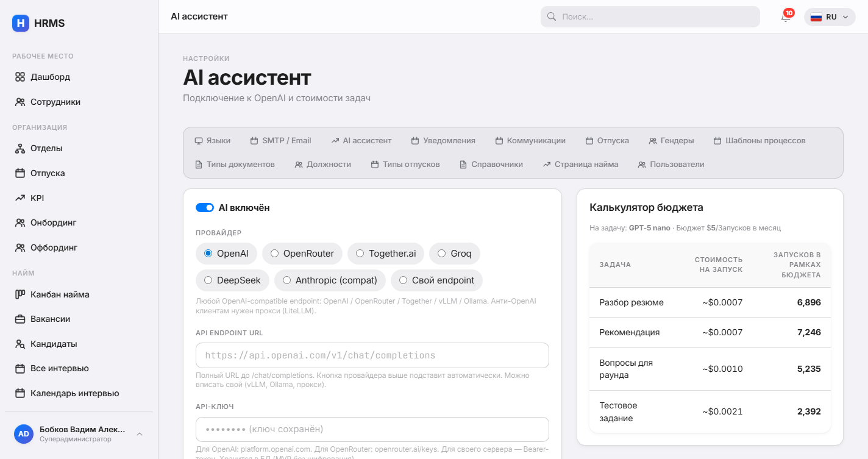The height and width of the screenshot is (459, 868).
Task: Open the Коммуникации settings tab
Action: point(530,141)
